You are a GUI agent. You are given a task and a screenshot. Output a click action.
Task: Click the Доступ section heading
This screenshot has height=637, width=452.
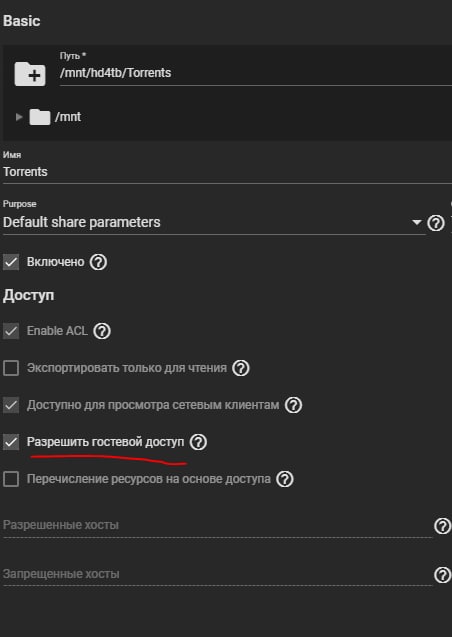point(28,295)
